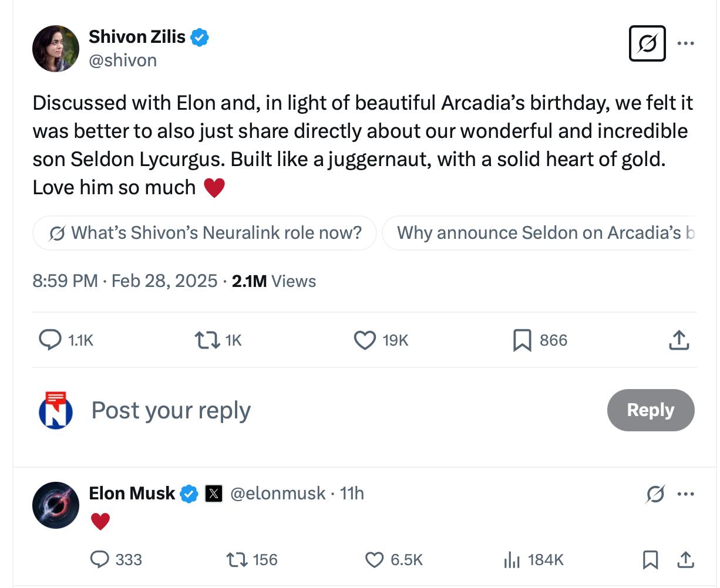
Task: Reply to Shivon's post via comment icon
Action: (51, 340)
